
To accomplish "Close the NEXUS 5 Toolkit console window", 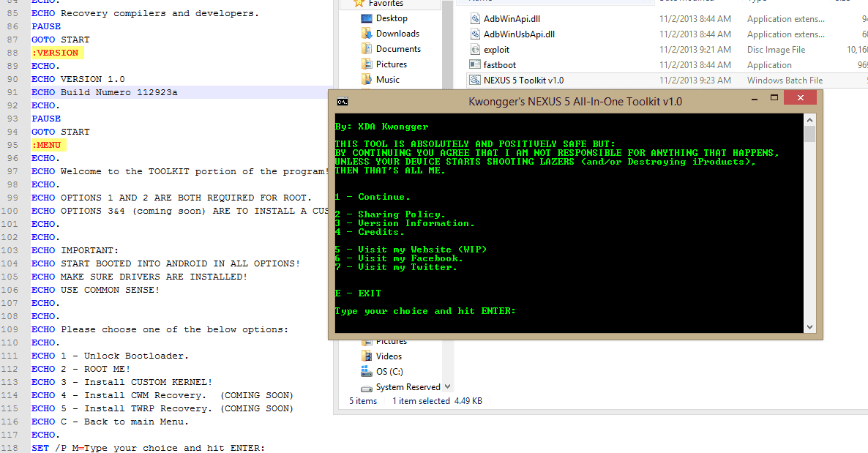I will pyautogui.click(x=800, y=98).
